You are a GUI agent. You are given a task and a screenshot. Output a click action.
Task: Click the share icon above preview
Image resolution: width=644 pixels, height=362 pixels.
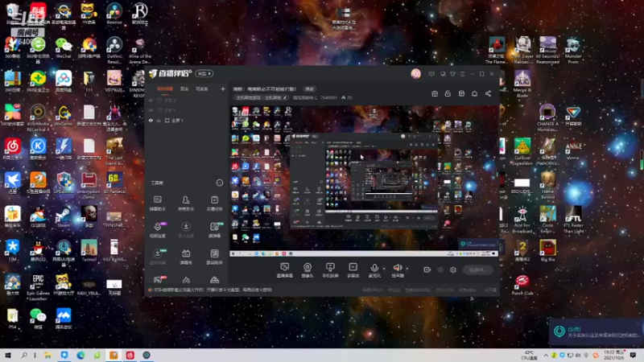(x=488, y=93)
